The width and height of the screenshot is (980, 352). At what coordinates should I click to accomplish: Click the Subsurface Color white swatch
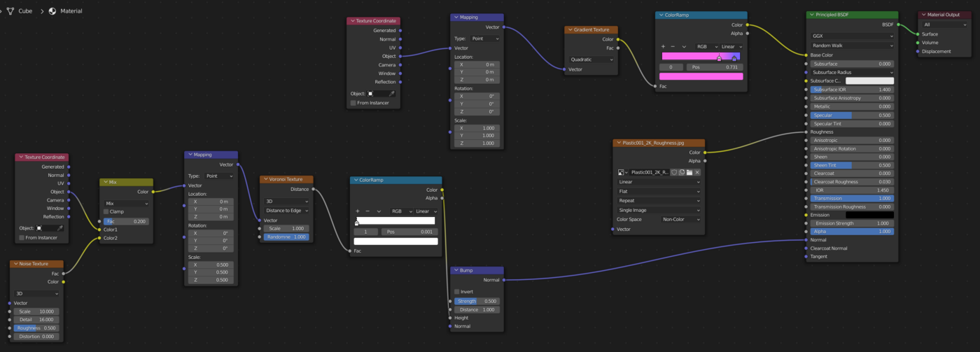(869, 81)
